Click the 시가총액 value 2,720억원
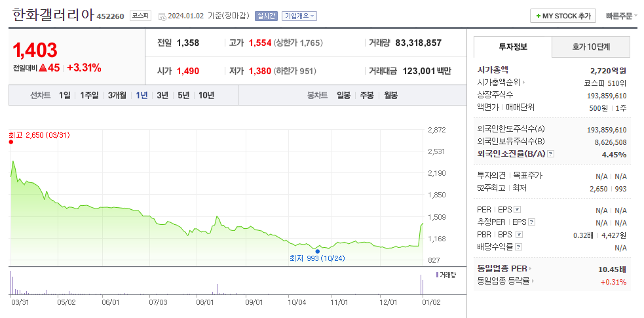This screenshot has height=318, width=644. (x=608, y=70)
